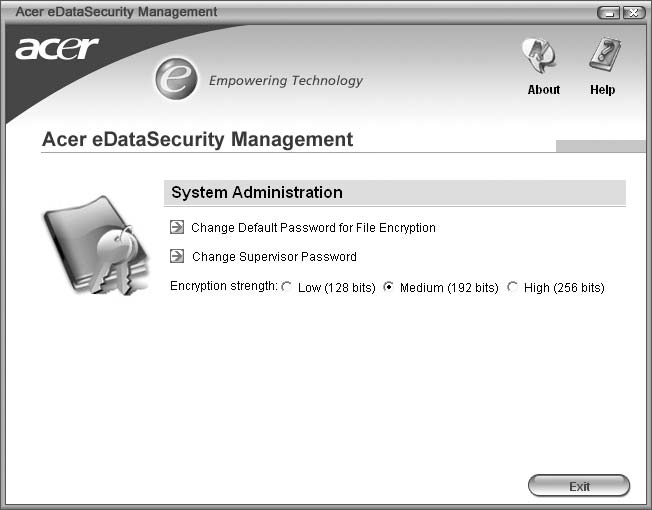Close the eDataSecurity window with the X
Screen dimensions: 652x510
633,13
